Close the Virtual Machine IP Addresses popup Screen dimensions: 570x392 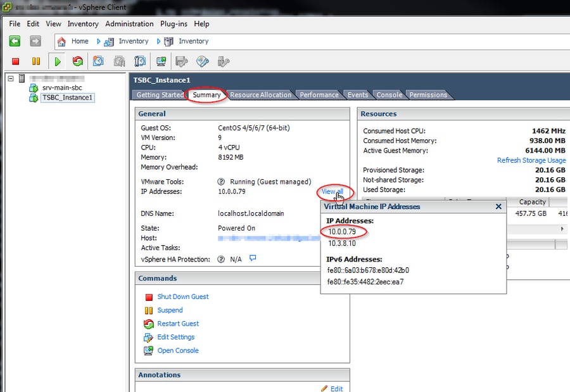click(498, 206)
